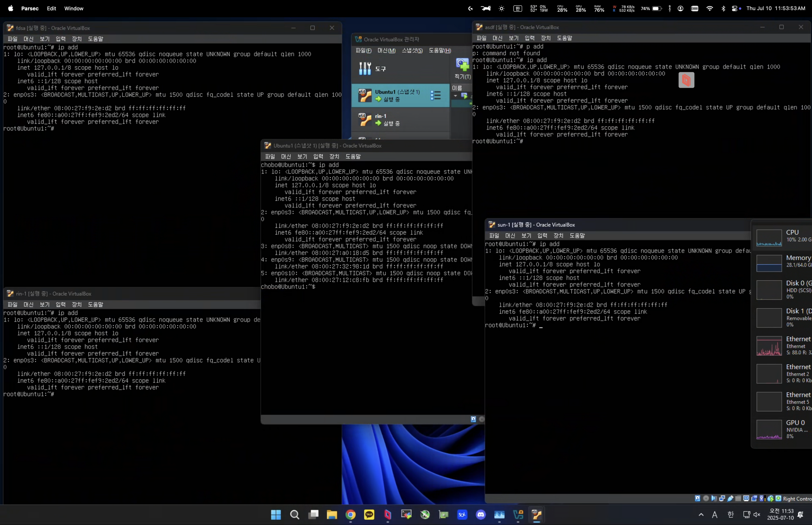Open the Ubuntu1 VM list menu icon

tap(435, 95)
